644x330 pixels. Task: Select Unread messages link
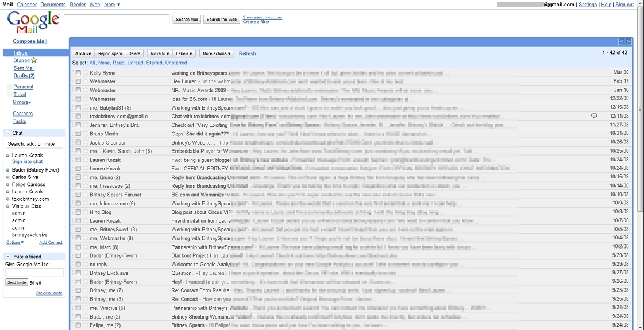click(136, 63)
